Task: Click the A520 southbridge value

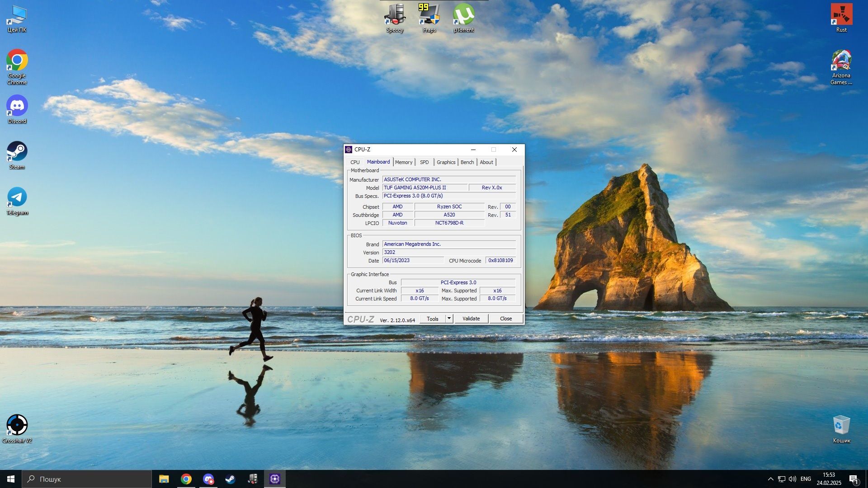Action: click(x=449, y=215)
